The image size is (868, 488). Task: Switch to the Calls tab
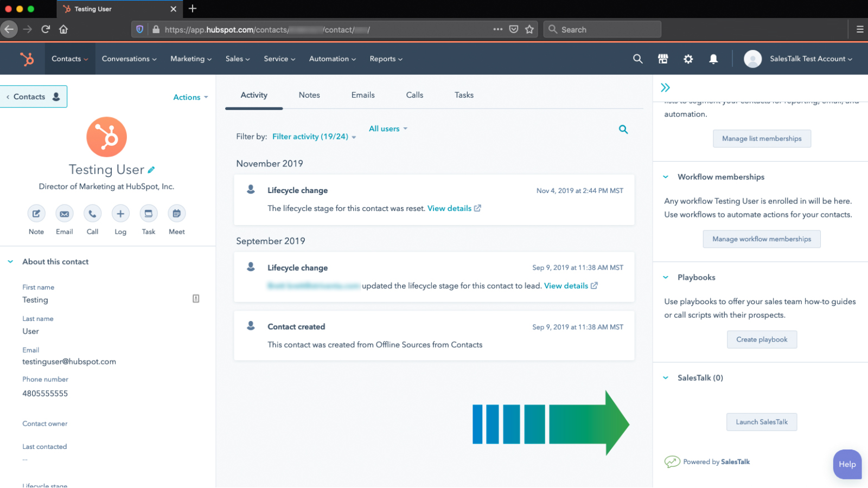point(414,95)
